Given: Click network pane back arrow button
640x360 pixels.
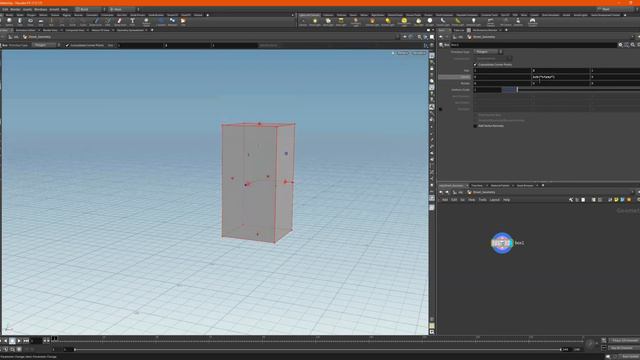Looking at the screenshot, I should 441,192.
